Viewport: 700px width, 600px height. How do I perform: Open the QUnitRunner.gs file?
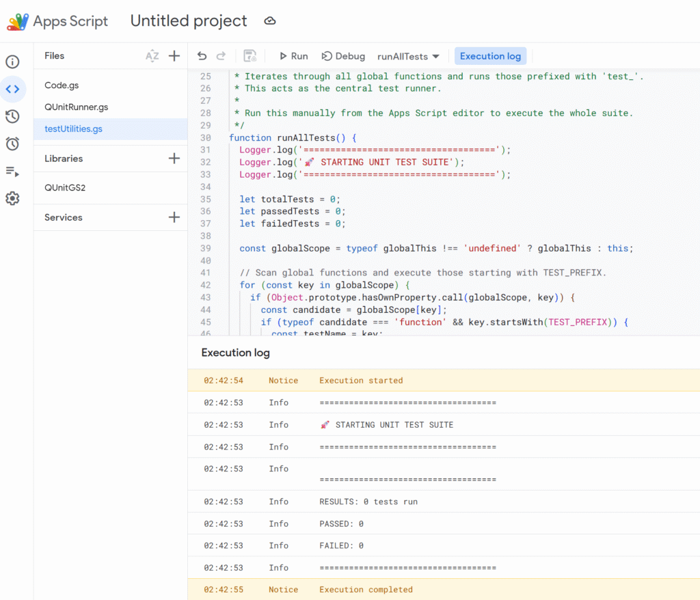pyautogui.click(x=76, y=107)
